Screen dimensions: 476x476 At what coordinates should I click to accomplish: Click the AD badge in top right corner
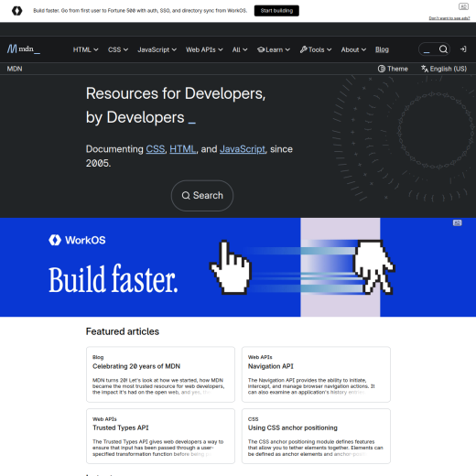pos(463,6)
